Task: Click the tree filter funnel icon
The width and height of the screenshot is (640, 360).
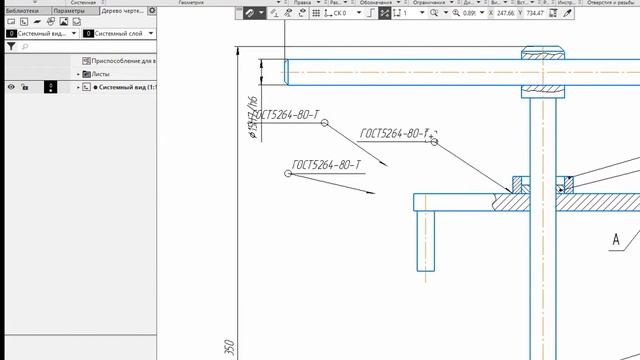Action: tap(11, 47)
